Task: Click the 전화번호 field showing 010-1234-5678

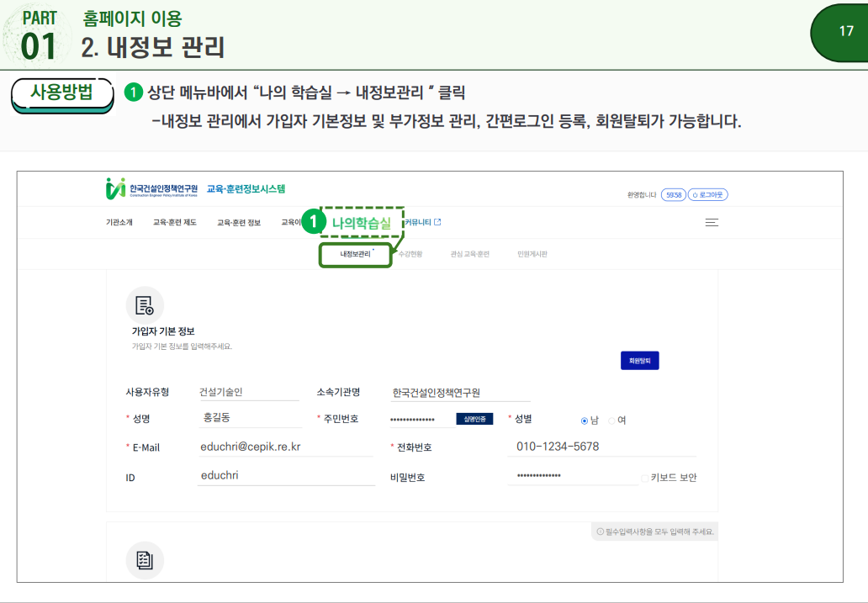Action: tap(601, 447)
